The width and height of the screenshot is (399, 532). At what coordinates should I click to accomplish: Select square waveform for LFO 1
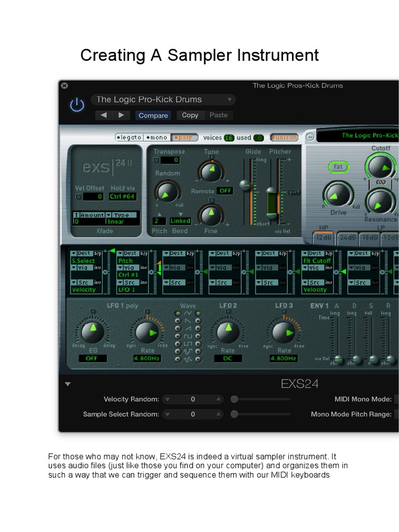click(178, 336)
